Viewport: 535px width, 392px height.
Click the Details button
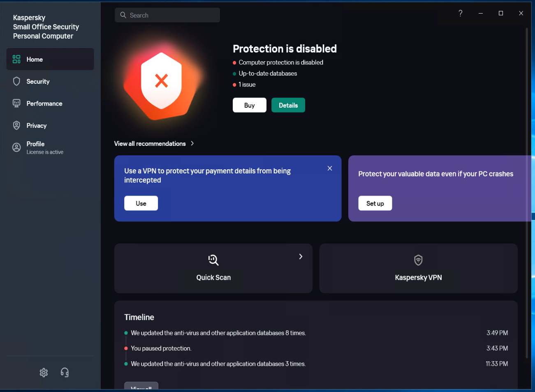tap(288, 105)
